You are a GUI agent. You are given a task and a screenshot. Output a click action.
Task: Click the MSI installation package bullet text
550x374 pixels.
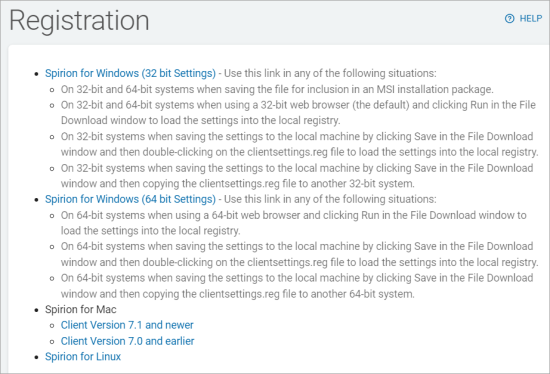click(277, 89)
